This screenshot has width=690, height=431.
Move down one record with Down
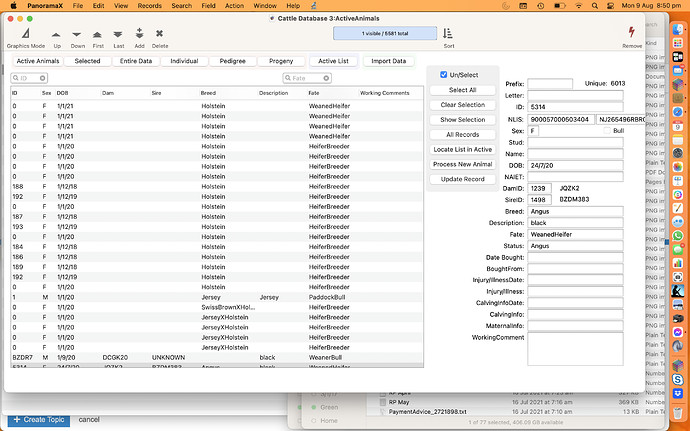(x=77, y=38)
